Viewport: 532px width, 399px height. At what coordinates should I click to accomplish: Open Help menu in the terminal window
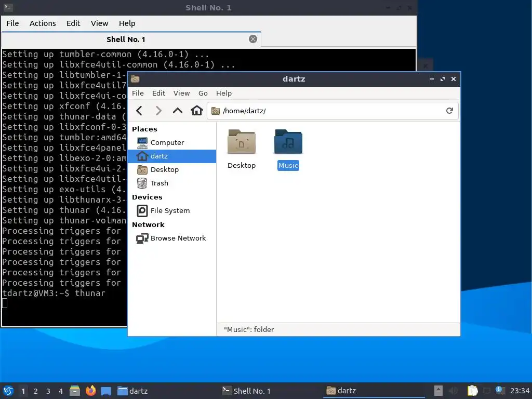(127, 23)
